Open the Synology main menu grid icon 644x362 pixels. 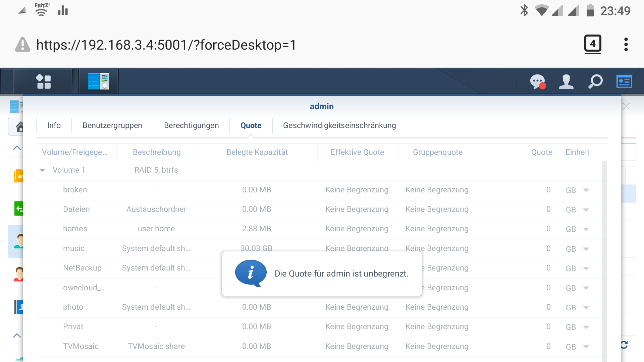[x=43, y=81]
